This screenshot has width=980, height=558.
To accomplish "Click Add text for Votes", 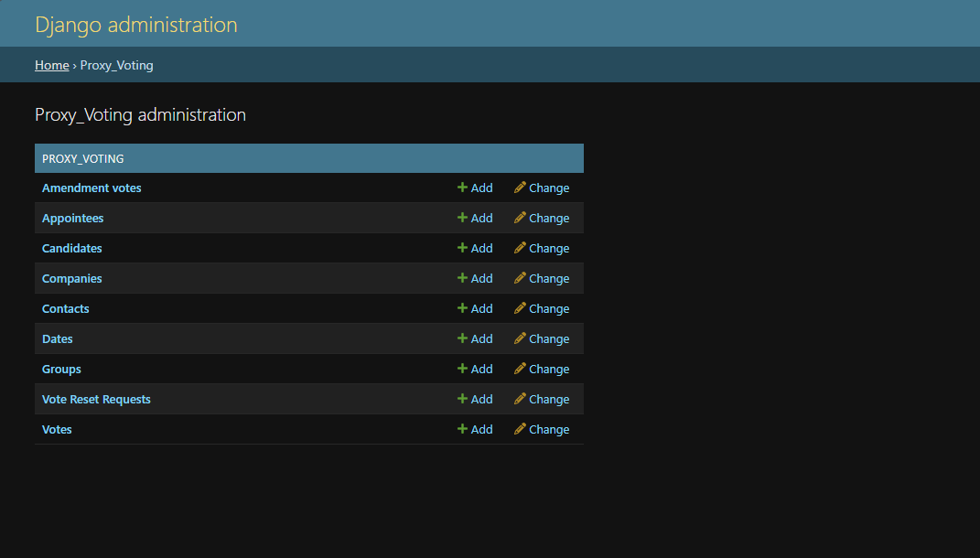I will pyautogui.click(x=482, y=429).
